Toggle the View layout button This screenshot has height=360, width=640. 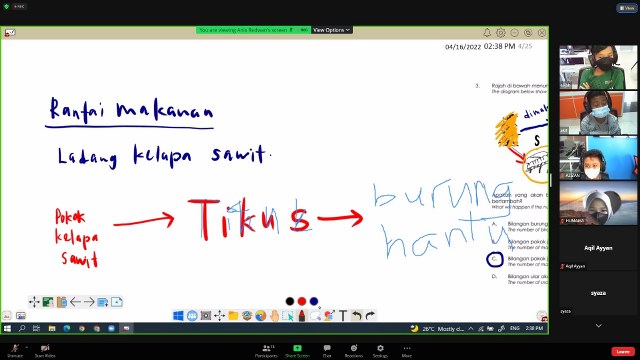[x=627, y=8]
